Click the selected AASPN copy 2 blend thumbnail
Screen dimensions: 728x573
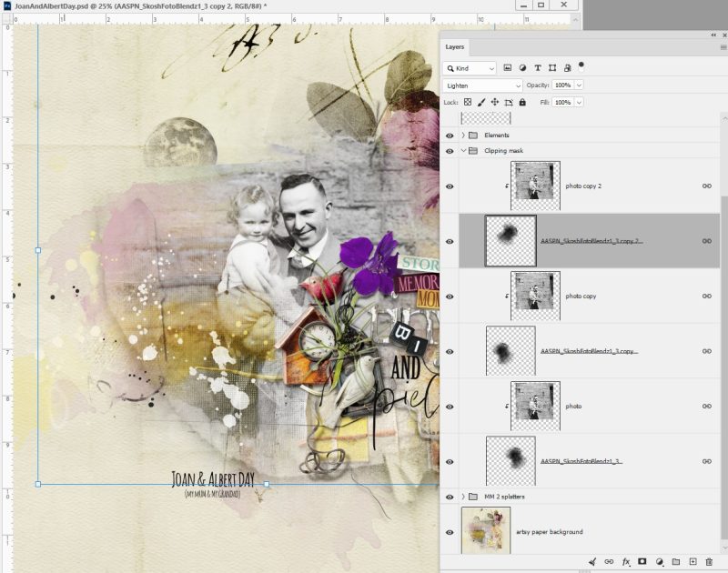(x=511, y=241)
